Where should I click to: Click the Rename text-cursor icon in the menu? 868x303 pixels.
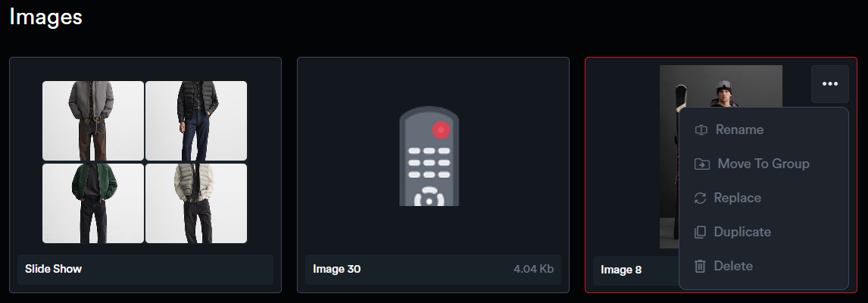(701, 130)
